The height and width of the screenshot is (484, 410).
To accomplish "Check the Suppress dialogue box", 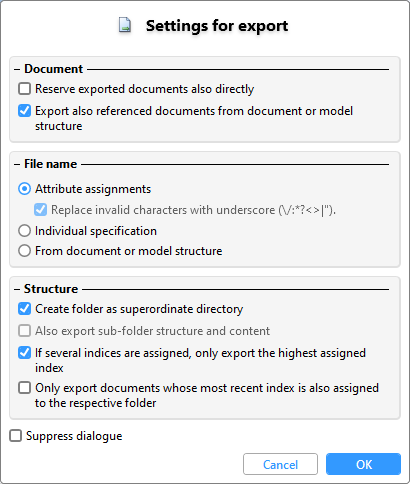I will [15, 436].
